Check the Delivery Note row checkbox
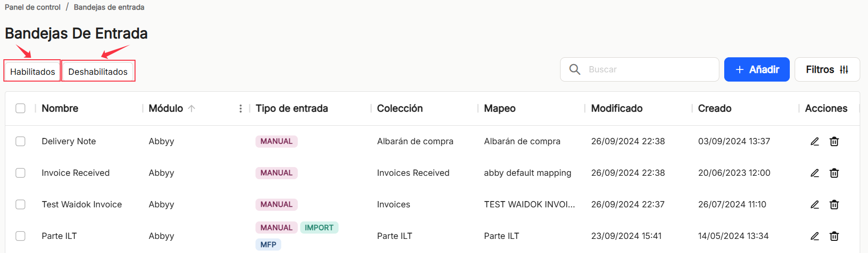Image resolution: width=868 pixels, height=253 pixels. pos(20,141)
